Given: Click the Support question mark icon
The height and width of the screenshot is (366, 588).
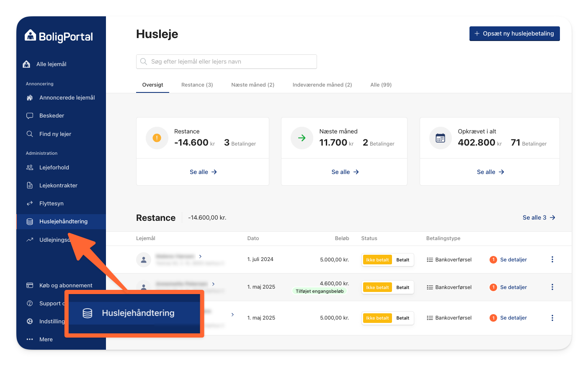Looking at the screenshot, I should (x=30, y=303).
